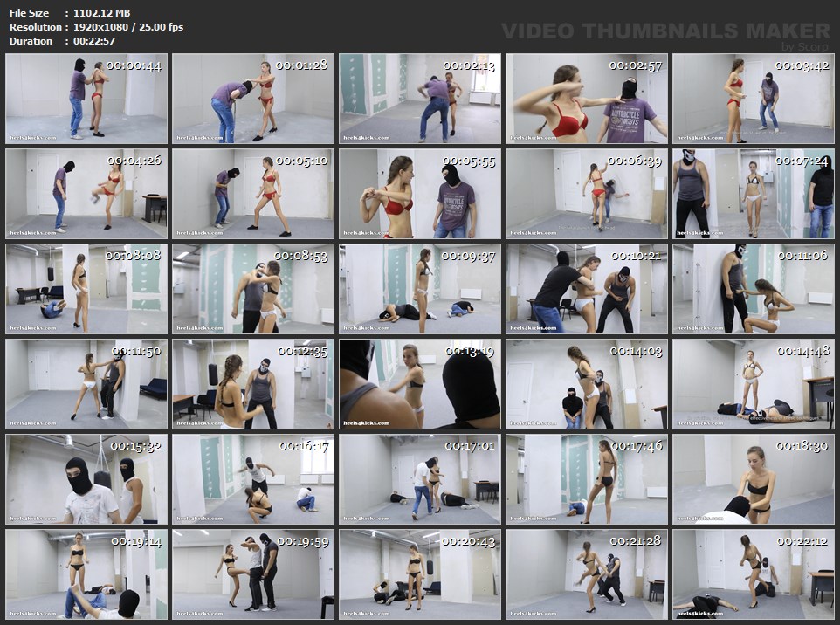Click the thumbnail timestamped 00:00:44
The height and width of the screenshot is (625, 840).
pyautogui.click(x=86, y=99)
